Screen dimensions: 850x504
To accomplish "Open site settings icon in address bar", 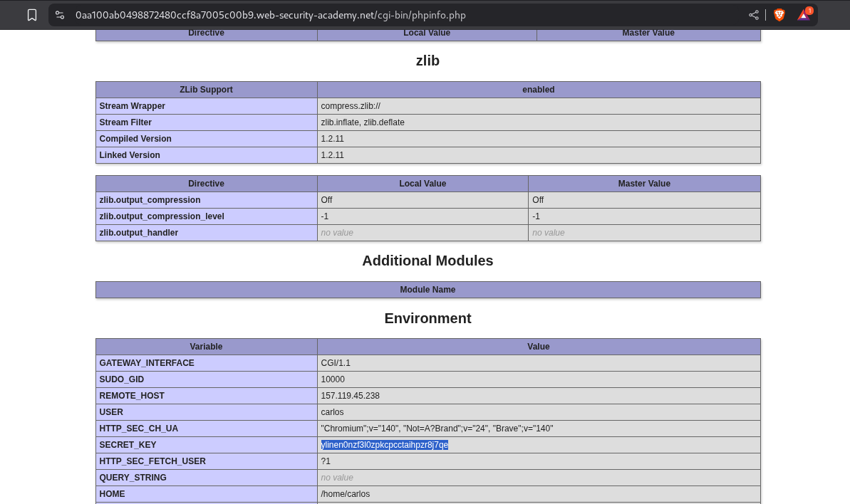I will pos(60,15).
